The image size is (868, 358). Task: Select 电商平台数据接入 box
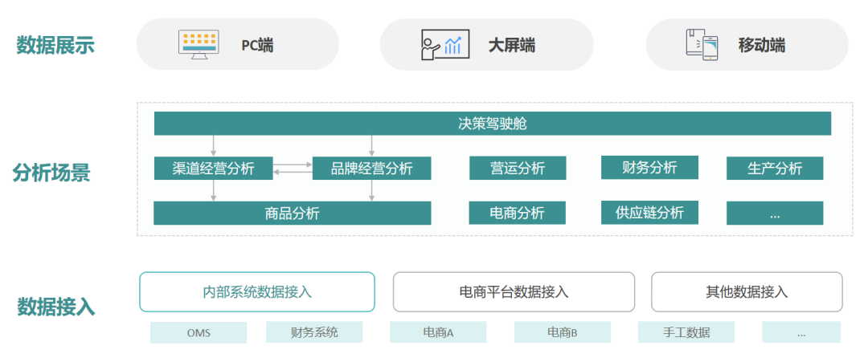(514, 291)
